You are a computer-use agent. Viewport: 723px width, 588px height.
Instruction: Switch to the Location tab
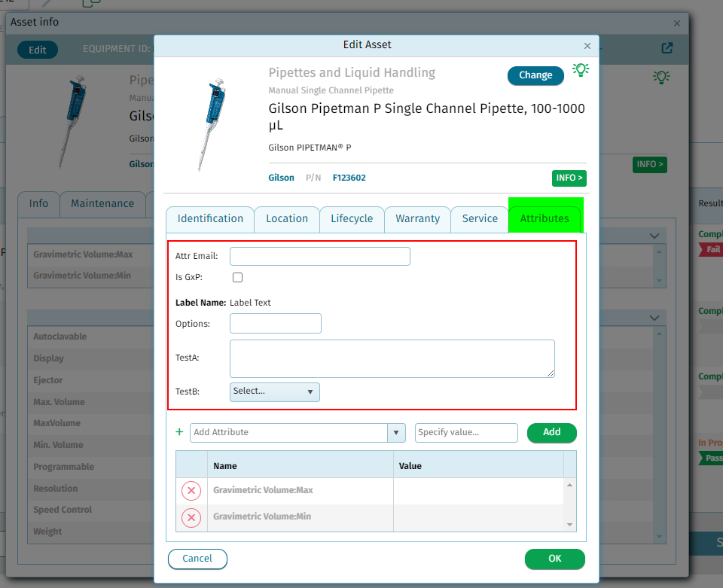point(287,219)
